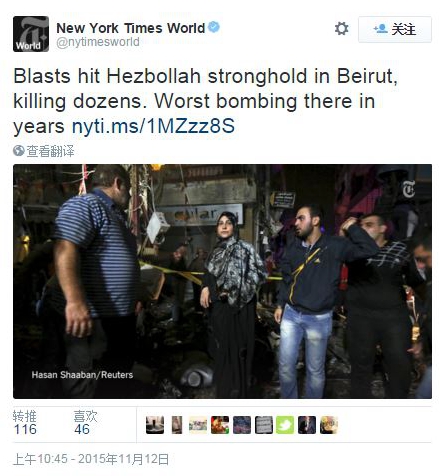View the 116 转推 retweets list
The width and height of the screenshot is (440, 476).
click(x=25, y=423)
